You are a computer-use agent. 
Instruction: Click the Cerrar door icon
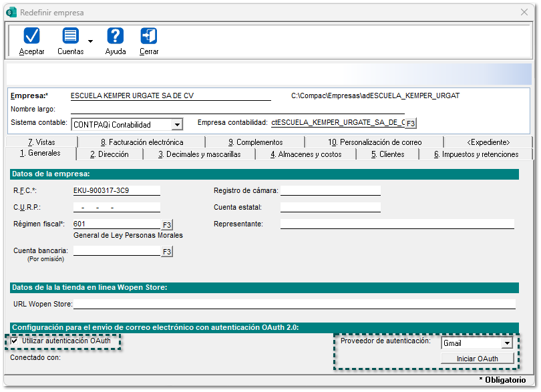click(x=149, y=36)
